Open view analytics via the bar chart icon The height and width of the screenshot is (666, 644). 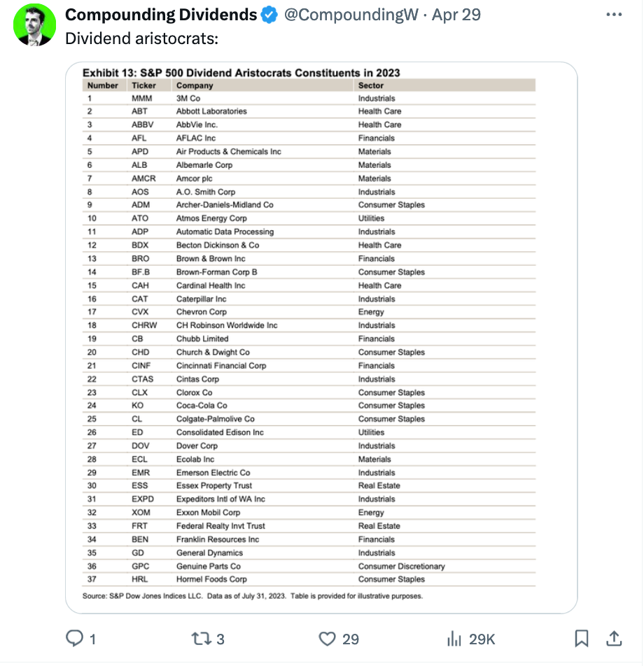pyautogui.click(x=454, y=638)
